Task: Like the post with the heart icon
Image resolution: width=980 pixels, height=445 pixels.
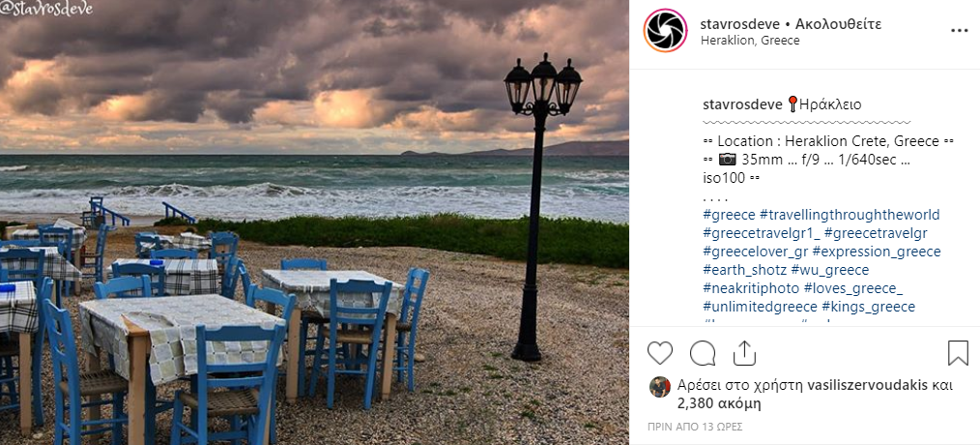Action: (x=659, y=353)
